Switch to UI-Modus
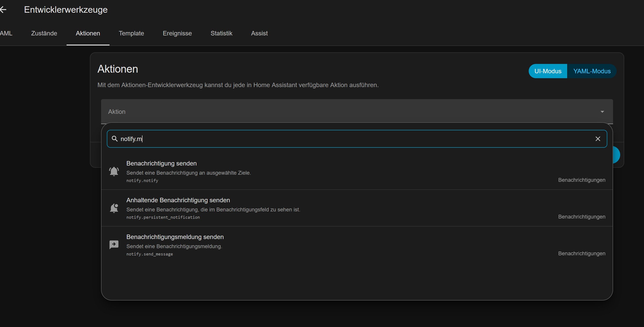The width and height of the screenshot is (644, 327). pyautogui.click(x=548, y=71)
